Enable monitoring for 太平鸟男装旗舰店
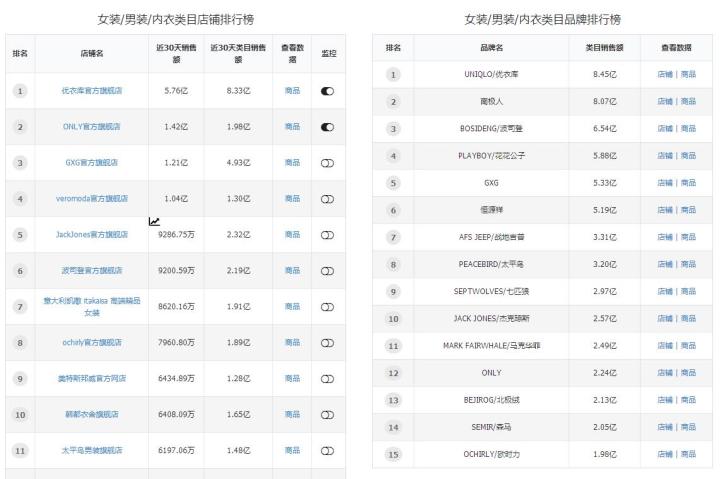The image size is (720, 479). pos(327,451)
